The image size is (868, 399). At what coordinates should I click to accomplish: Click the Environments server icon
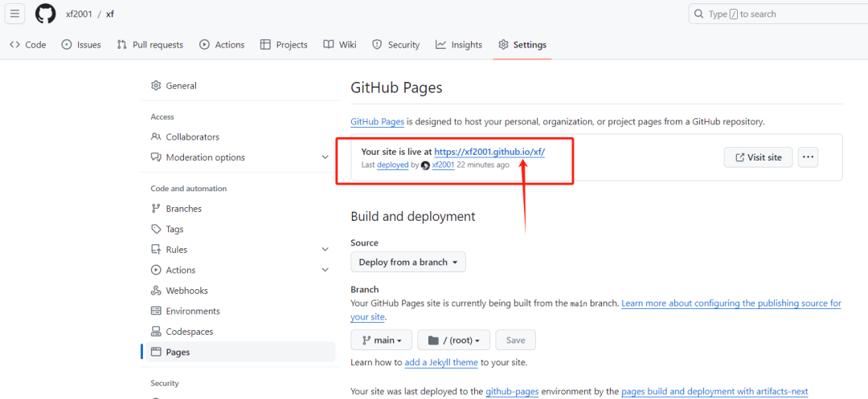156,311
